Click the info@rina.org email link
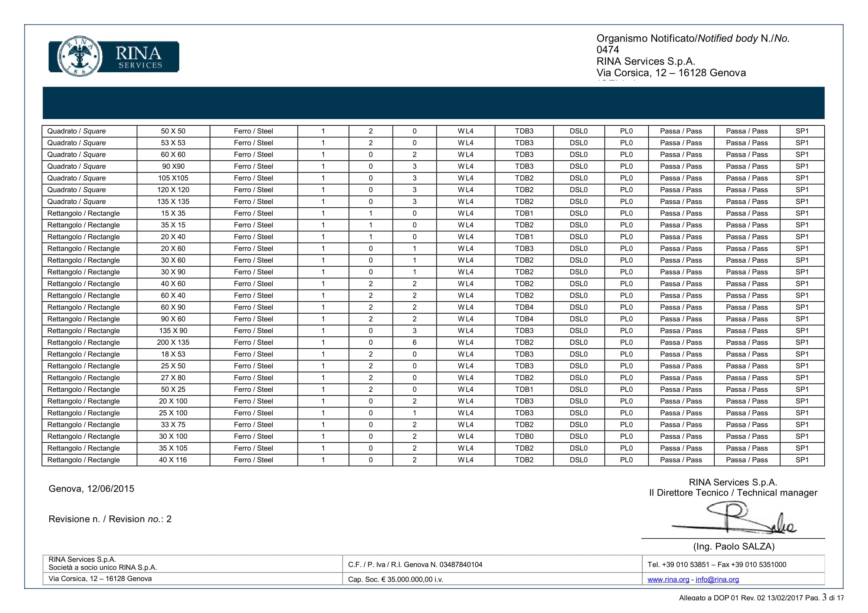 [717, 579]
